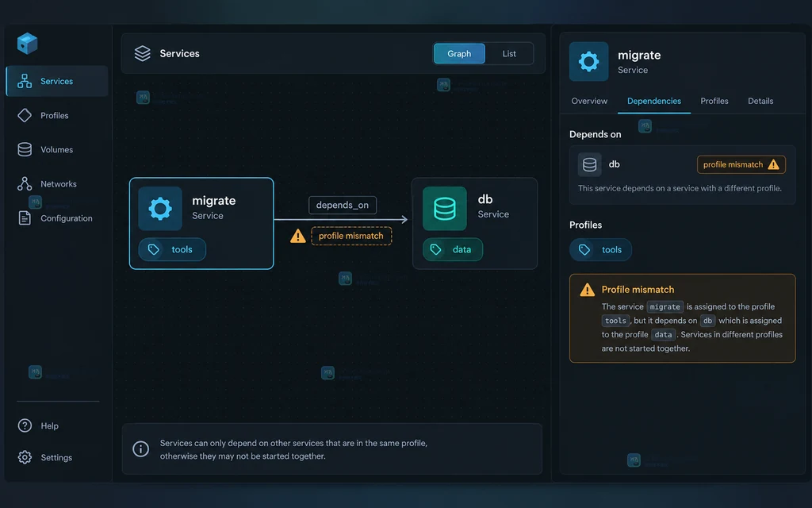812x508 pixels.
Task: Click the info icon in bottom notice
Action: tap(140, 449)
